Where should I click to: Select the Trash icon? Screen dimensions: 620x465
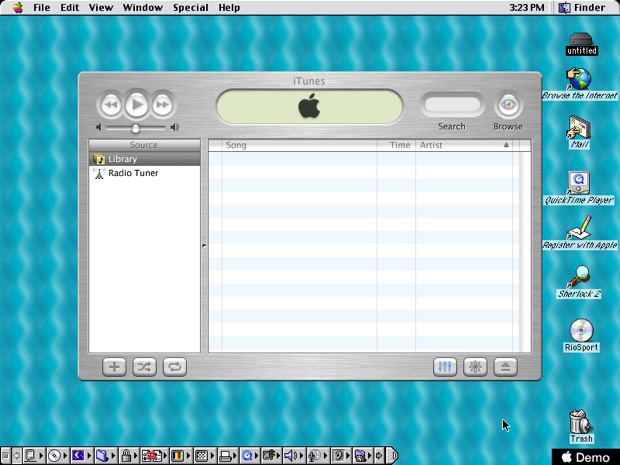pos(581,426)
